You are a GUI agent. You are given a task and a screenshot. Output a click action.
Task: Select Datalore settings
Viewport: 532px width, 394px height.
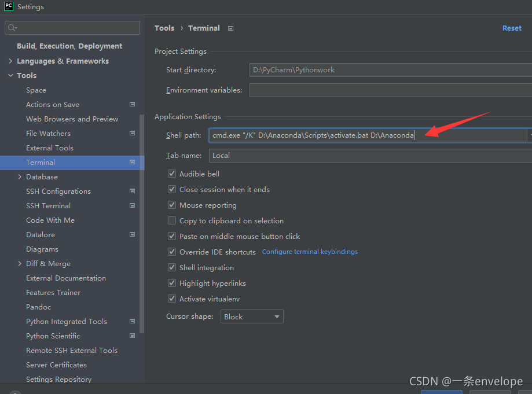point(41,235)
